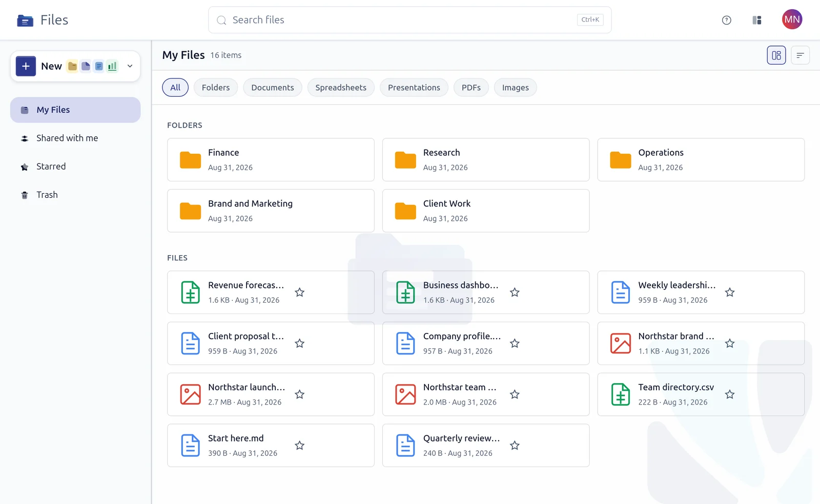The height and width of the screenshot is (504, 820).
Task: Filter by Folders
Action: (216, 88)
